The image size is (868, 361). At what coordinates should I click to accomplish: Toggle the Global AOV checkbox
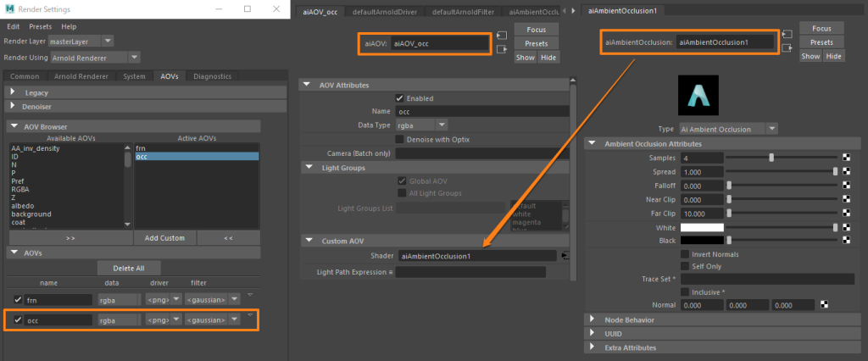coord(402,180)
